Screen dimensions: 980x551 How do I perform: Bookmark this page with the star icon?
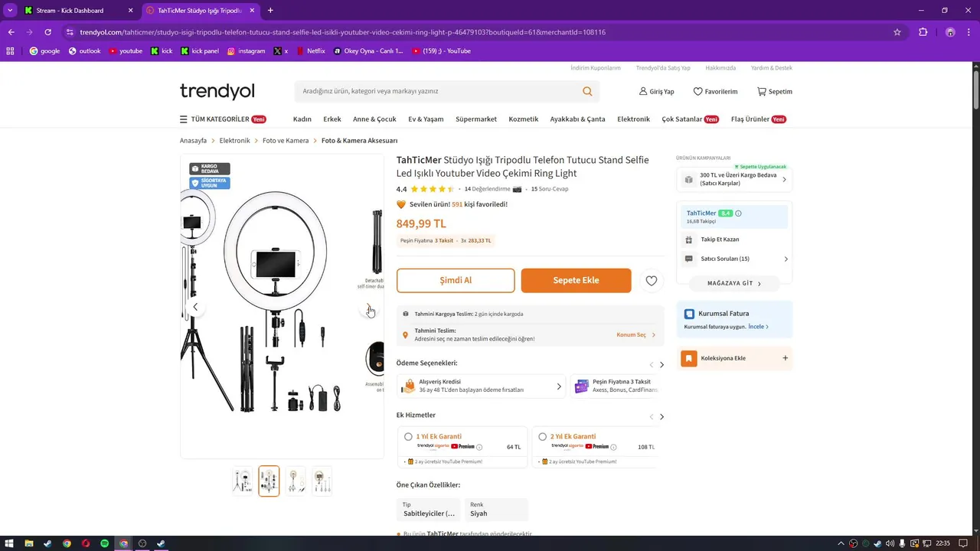click(897, 32)
